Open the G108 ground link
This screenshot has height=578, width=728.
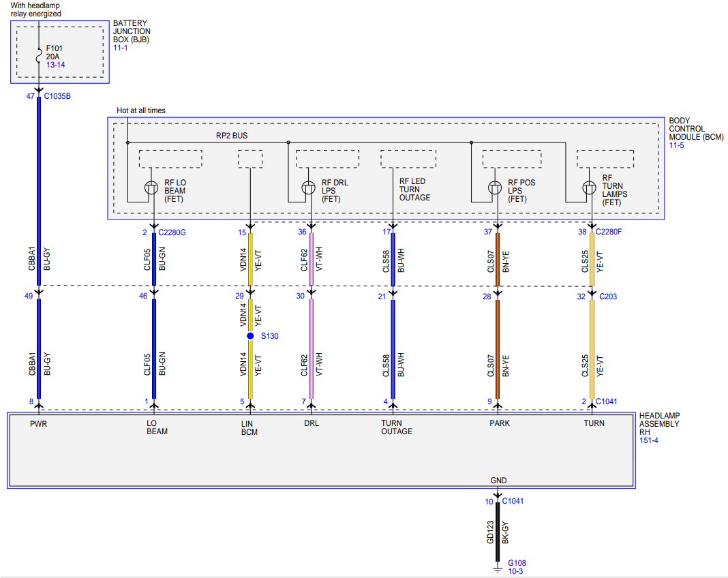(x=517, y=563)
